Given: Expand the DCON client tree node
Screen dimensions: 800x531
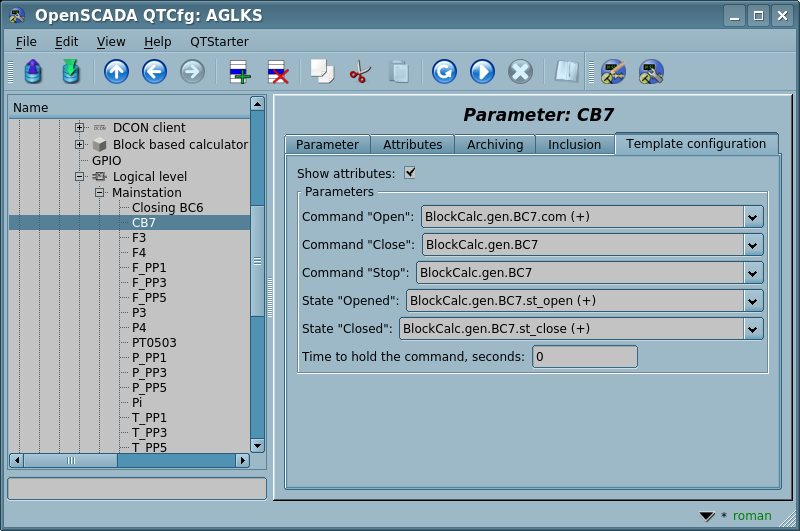Looking at the screenshot, I should (80, 128).
